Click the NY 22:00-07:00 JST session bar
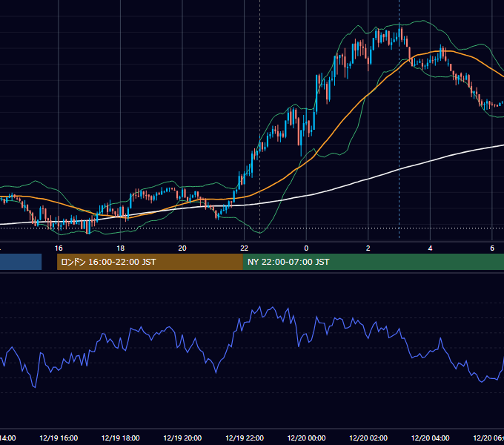The width and height of the screenshot is (504, 445). click(x=373, y=262)
